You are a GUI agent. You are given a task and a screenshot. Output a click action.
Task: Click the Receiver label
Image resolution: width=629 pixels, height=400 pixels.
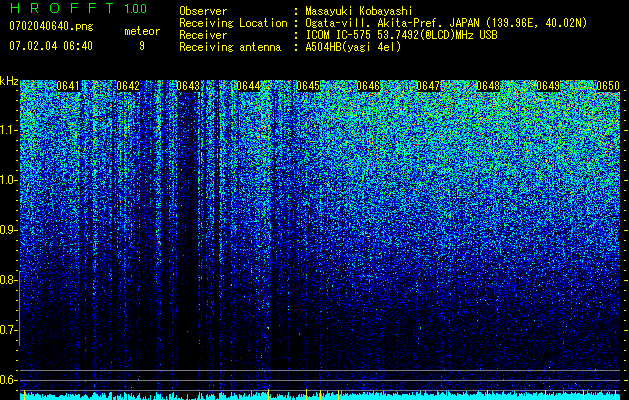tap(203, 35)
